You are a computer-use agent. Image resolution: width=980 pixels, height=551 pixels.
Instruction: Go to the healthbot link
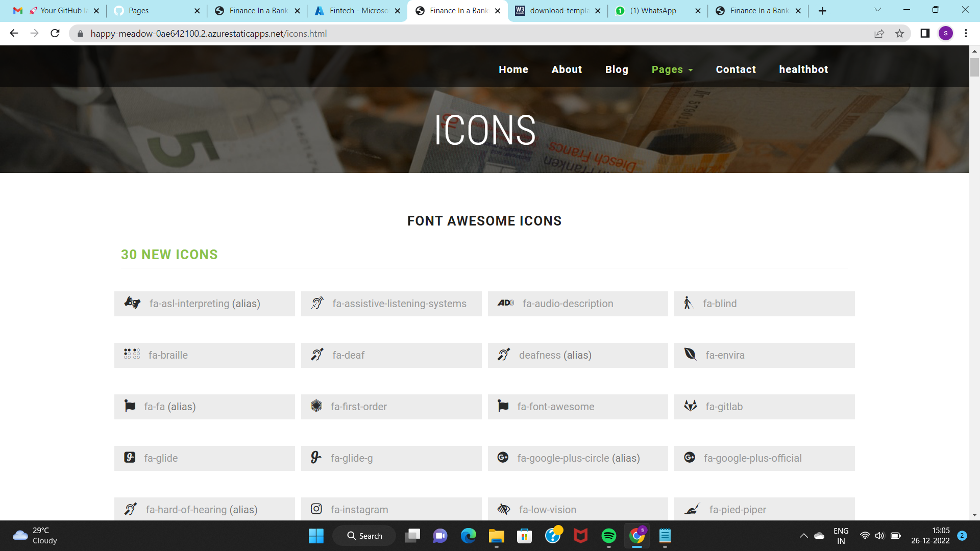803,70
